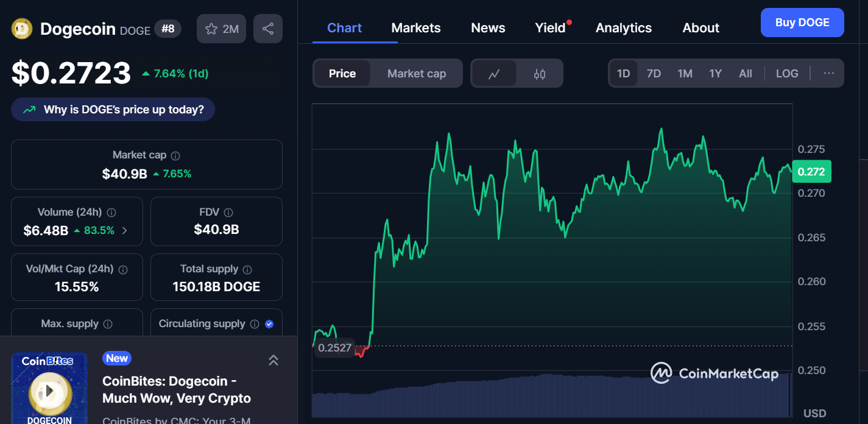Select Market cap chart mode

click(x=417, y=74)
